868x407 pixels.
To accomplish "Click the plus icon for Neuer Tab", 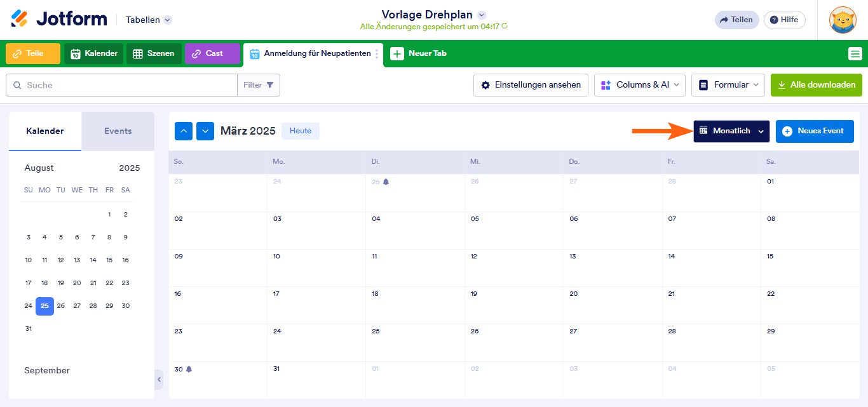I will (x=397, y=54).
